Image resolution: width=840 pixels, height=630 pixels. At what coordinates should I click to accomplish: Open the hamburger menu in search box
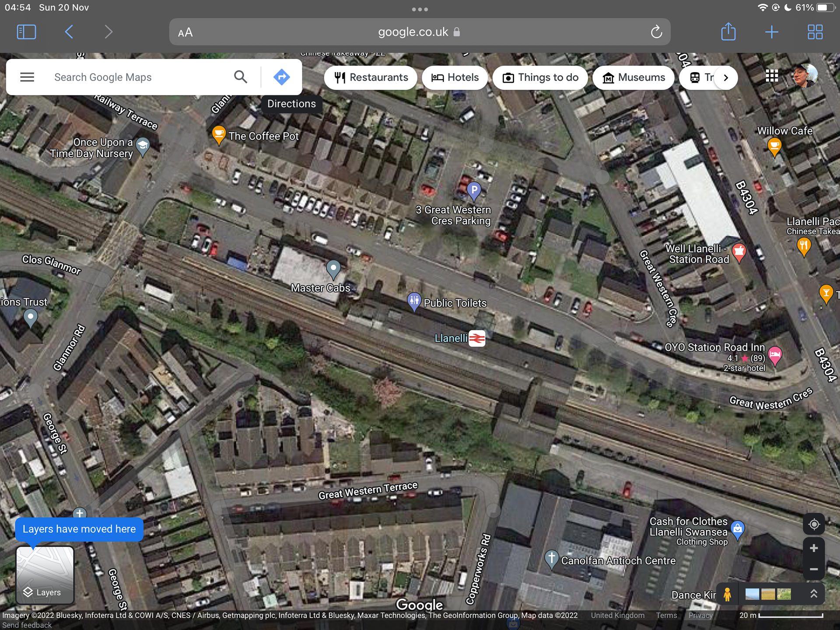click(x=27, y=77)
